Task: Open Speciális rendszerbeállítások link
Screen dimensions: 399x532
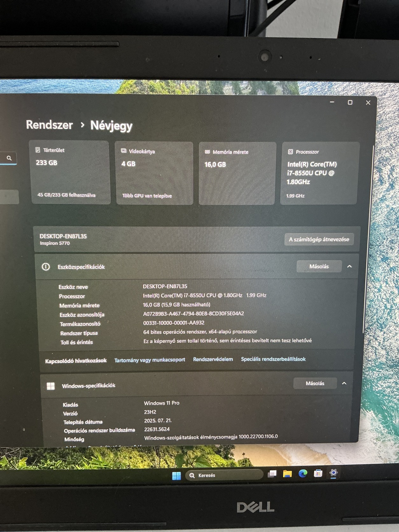Action: point(273,359)
